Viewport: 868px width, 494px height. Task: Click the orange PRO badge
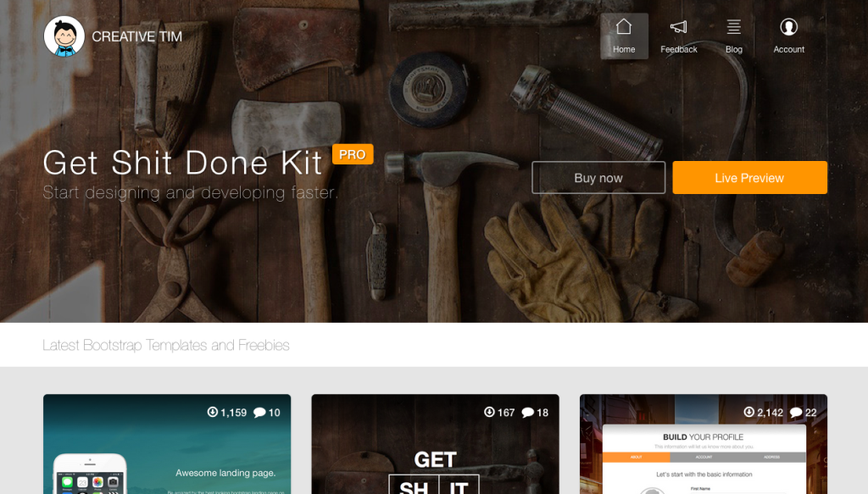coord(353,154)
